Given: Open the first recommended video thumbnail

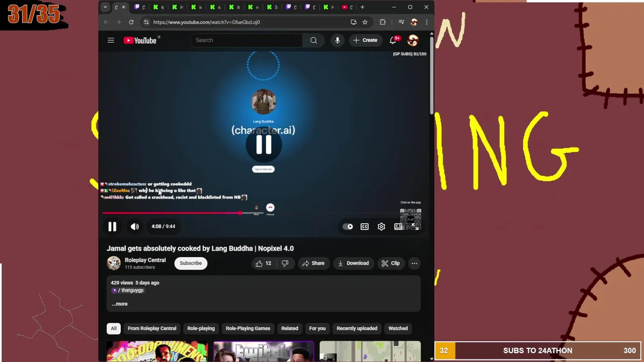Looking at the screenshot, I should click(x=157, y=351).
